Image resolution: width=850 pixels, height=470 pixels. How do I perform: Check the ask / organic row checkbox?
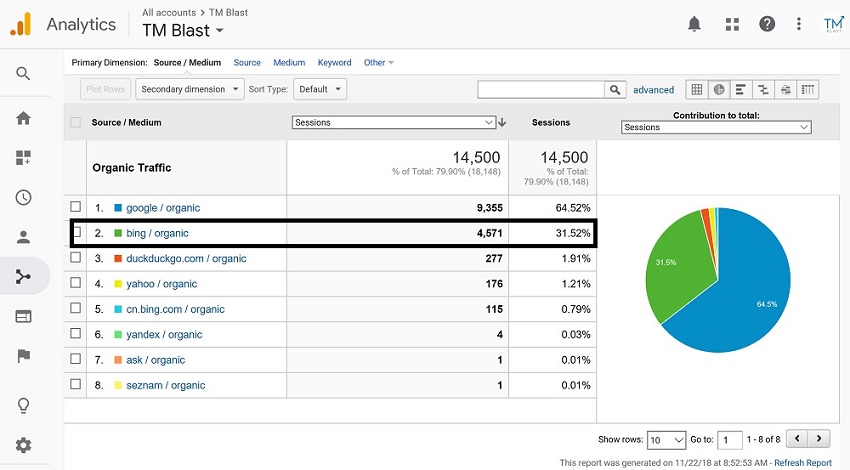75,359
